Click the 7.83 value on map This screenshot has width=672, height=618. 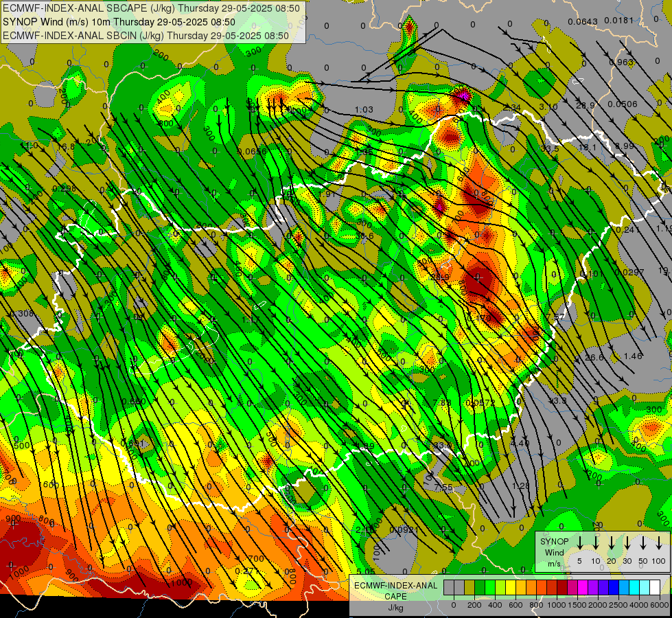[442, 402]
